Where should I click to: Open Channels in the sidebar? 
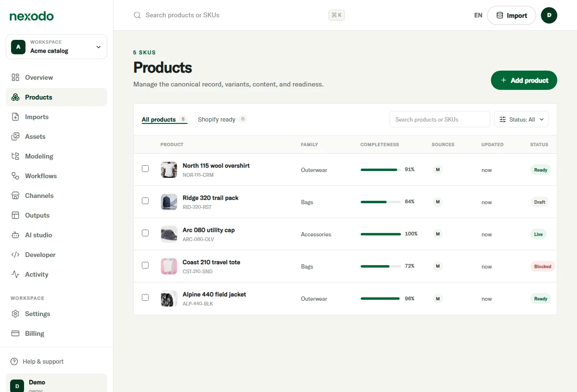pyautogui.click(x=56, y=196)
